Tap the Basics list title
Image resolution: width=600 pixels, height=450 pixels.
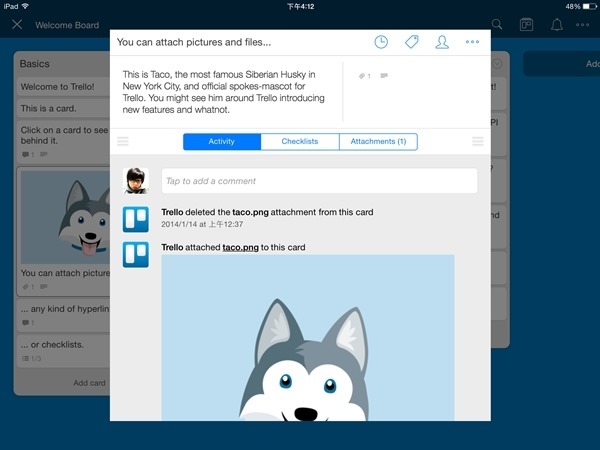point(34,64)
